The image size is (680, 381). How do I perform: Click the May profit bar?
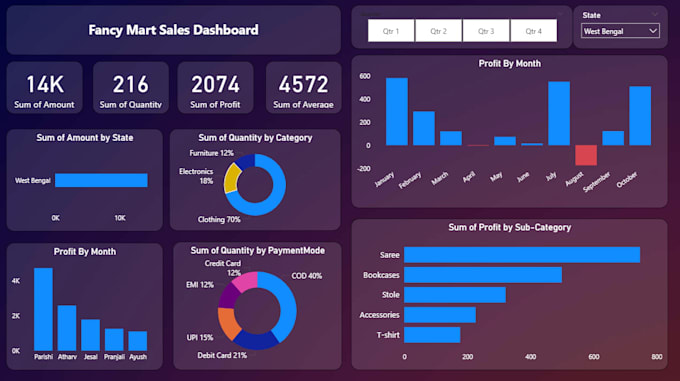pos(505,141)
